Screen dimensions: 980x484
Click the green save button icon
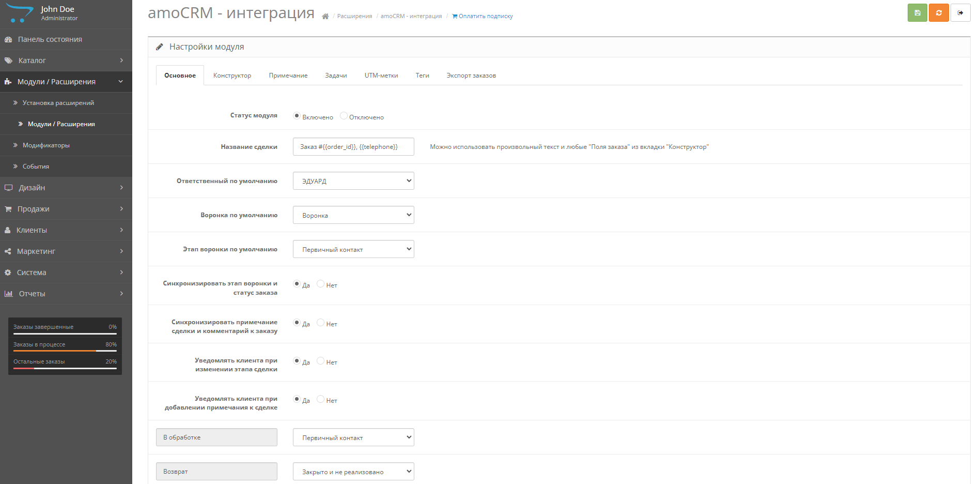pyautogui.click(x=917, y=13)
